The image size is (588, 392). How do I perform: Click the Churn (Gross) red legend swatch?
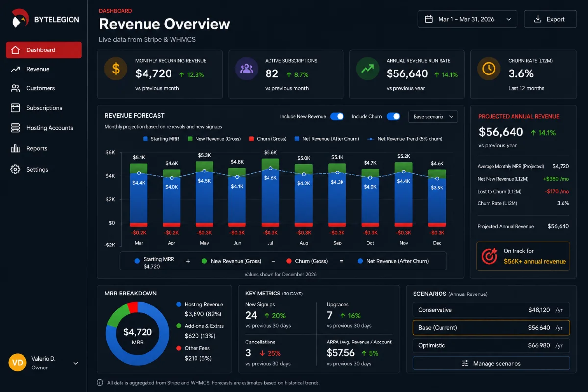coord(251,139)
